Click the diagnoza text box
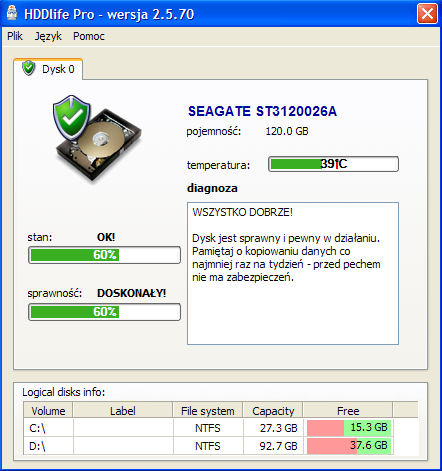Screen dimensions: 442x471 pos(293,273)
